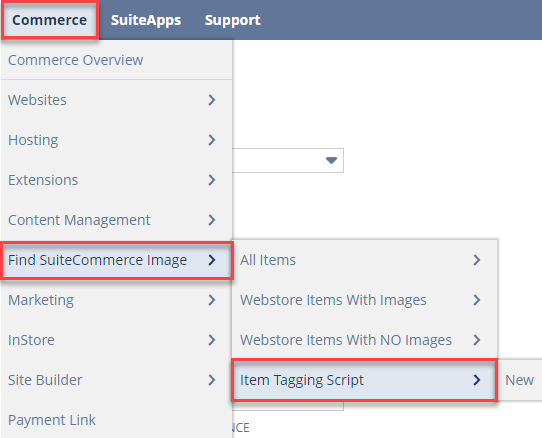Viewport: 542px width, 438px height.
Task: Select Commerce Overview entry
Action: [75, 60]
